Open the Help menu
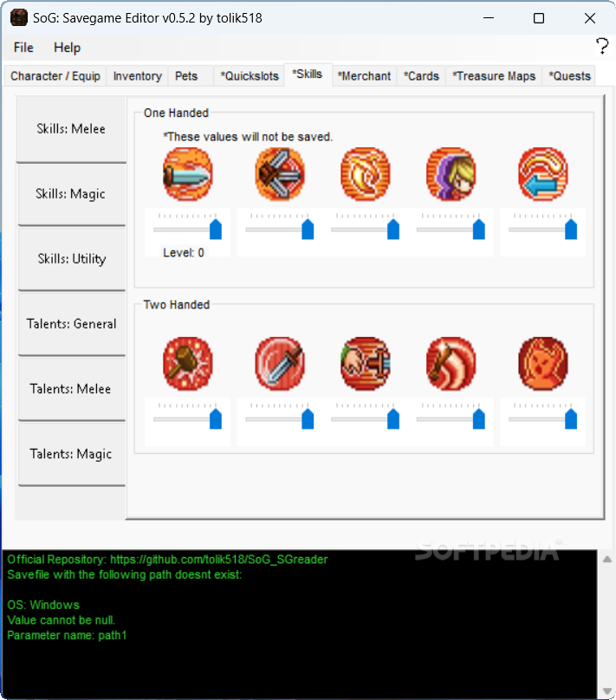Screen dimensions: 616x700 click(67, 48)
